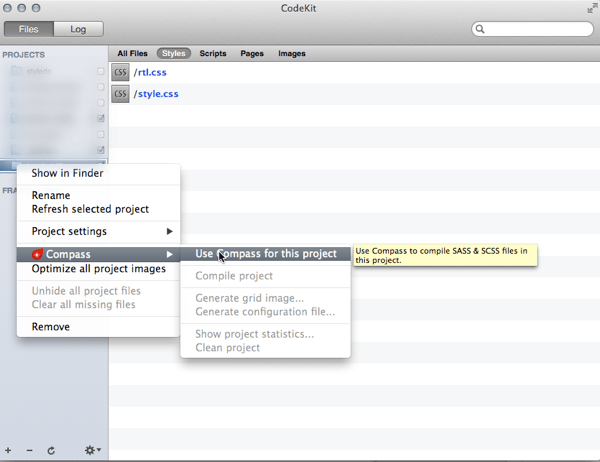Choose Generate configuration file…

pyautogui.click(x=266, y=312)
